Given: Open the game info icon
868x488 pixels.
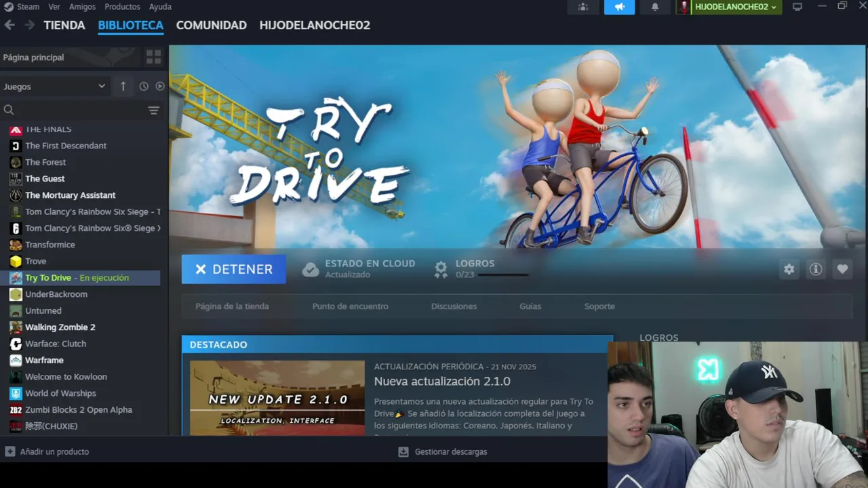Looking at the screenshot, I should (x=816, y=269).
